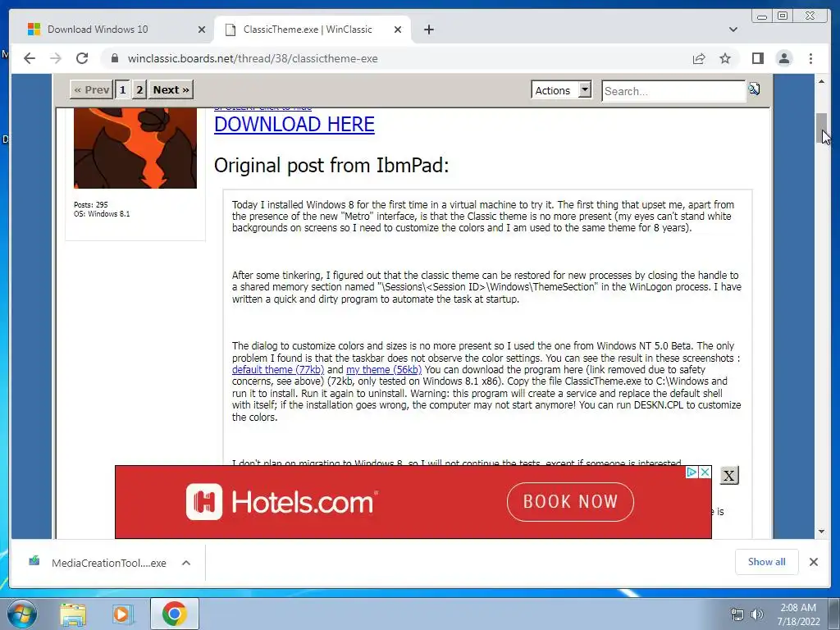
Task: Click the volume speaker tray icon
Action: click(x=757, y=615)
